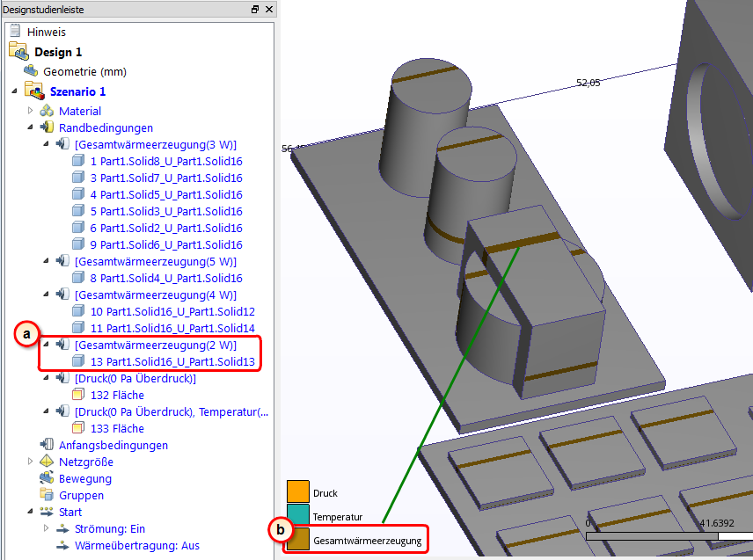The height and width of the screenshot is (560, 753).
Task: Click the Gesamtwärmeerzeugung legend label
Action: click(368, 541)
